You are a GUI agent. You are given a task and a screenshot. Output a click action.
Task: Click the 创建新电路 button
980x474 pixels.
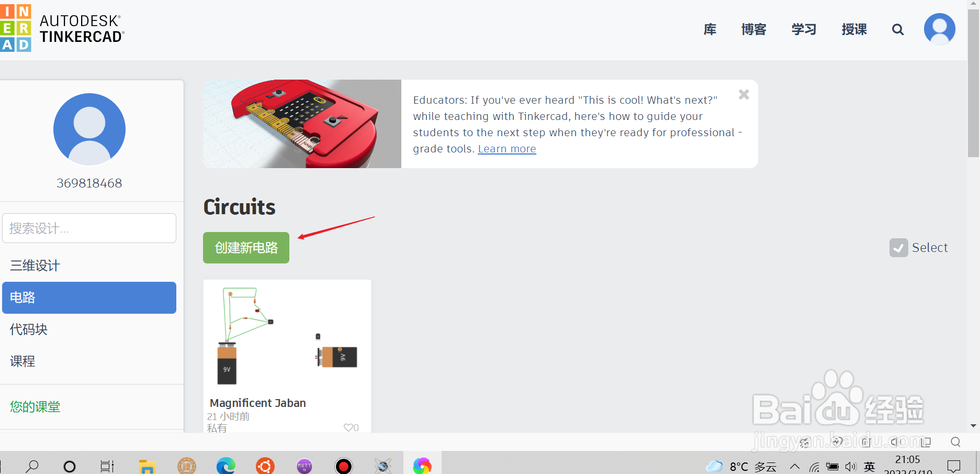246,248
